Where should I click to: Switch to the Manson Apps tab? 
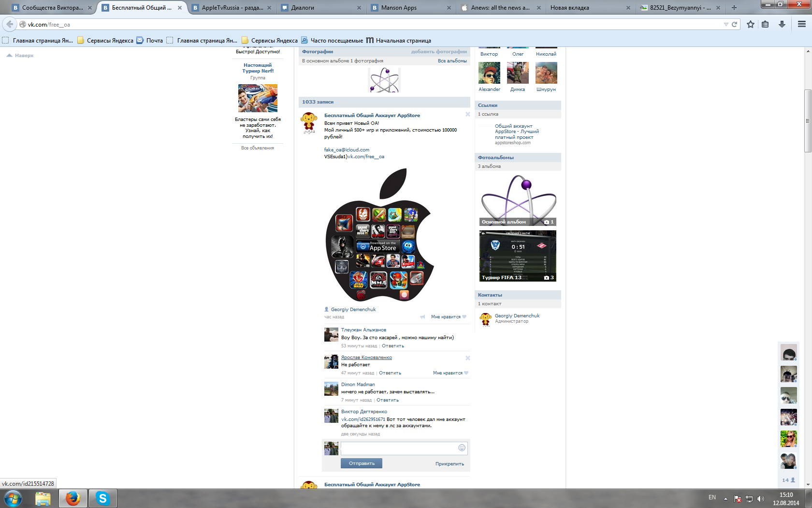pyautogui.click(x=411, y=8)
